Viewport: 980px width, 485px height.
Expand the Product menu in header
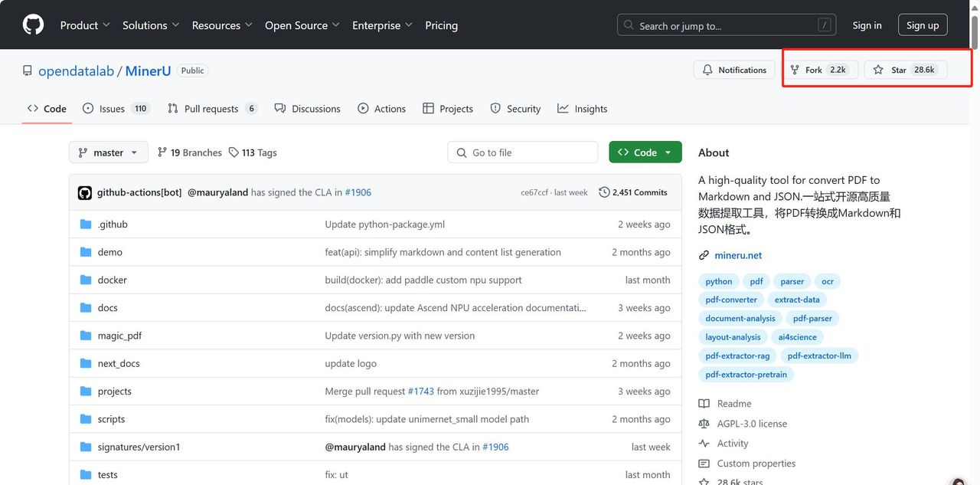coord(85,25)
